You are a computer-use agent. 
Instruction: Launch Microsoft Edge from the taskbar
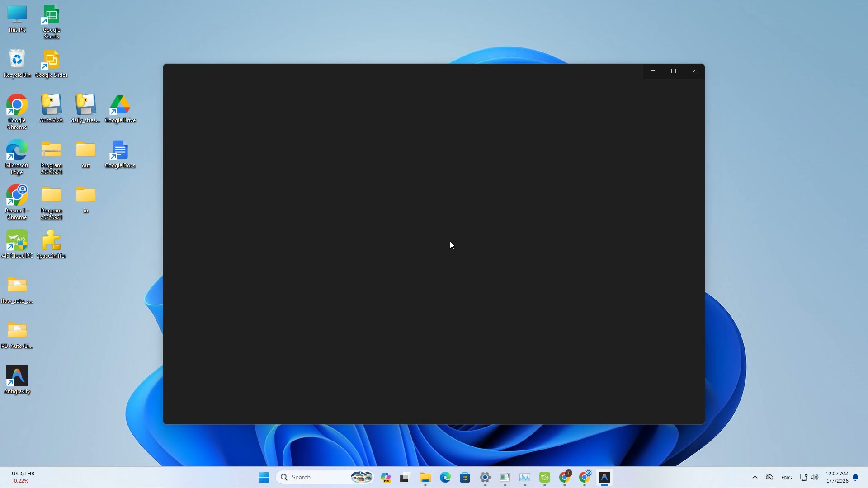445,477
